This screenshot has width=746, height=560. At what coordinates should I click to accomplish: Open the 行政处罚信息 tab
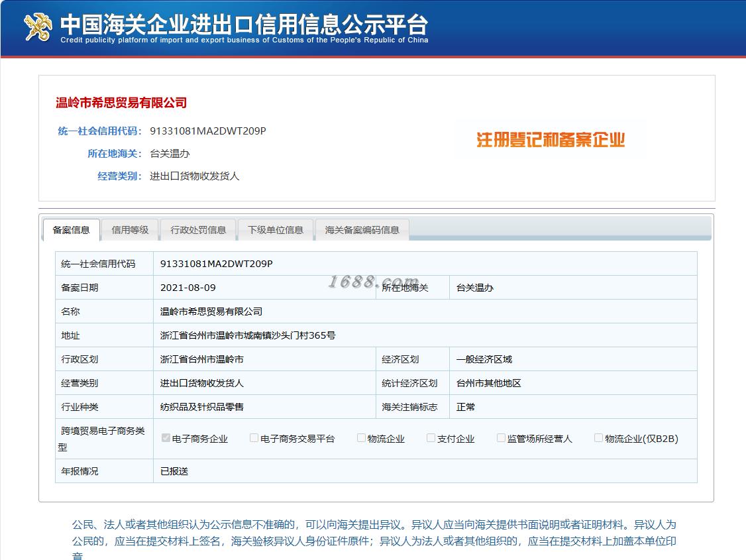(198, 230)
